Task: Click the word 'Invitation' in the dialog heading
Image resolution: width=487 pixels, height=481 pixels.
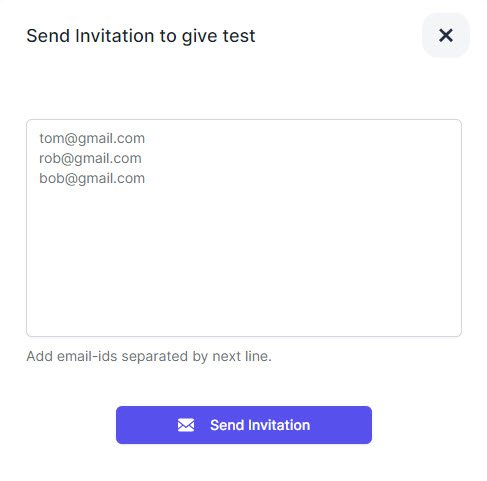Action: point(115,36)
